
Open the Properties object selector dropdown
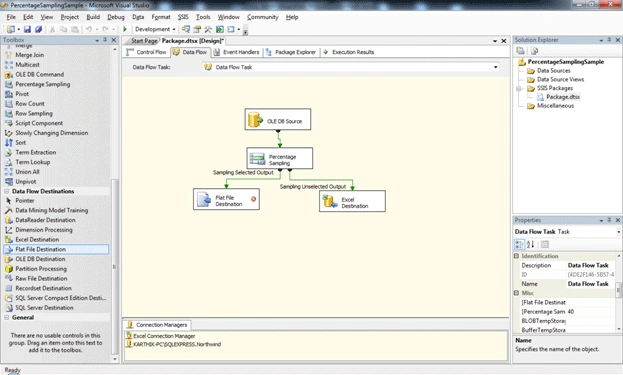618,232
